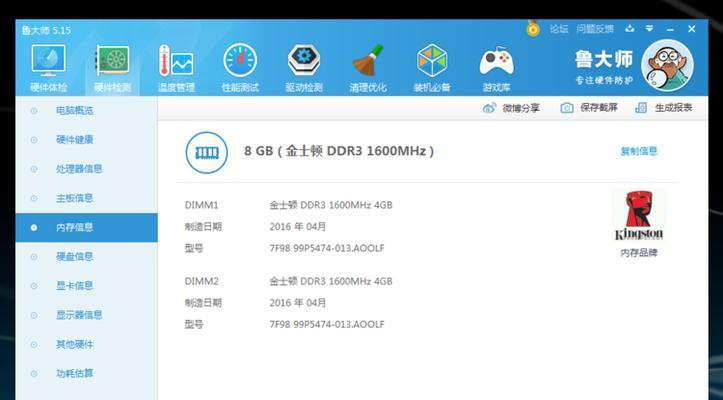This screenshot has height=400, width=723.
Task: Minimize the 鲁大师 window
Action: (670, 29)
